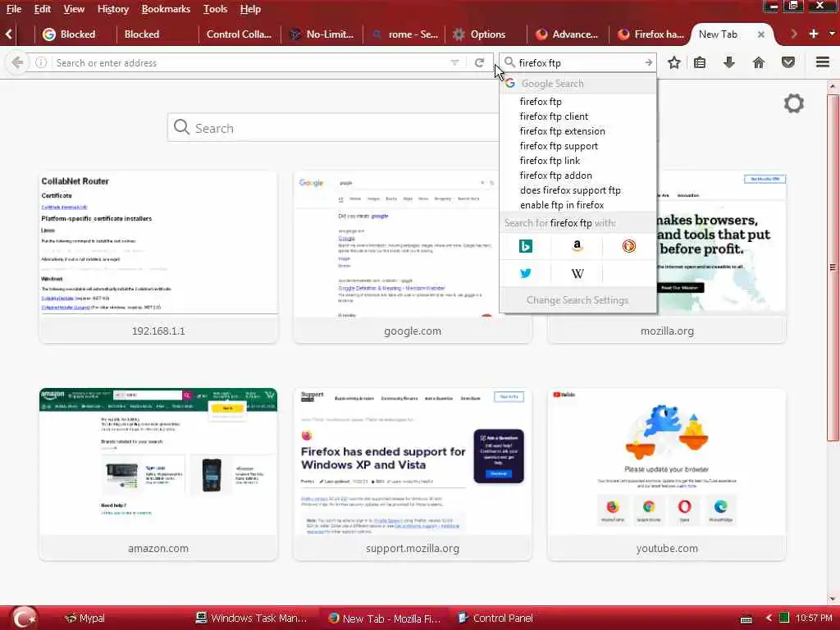The image size is (840, 630).
Task: Click the search go arrow
Action: (648, 62)
